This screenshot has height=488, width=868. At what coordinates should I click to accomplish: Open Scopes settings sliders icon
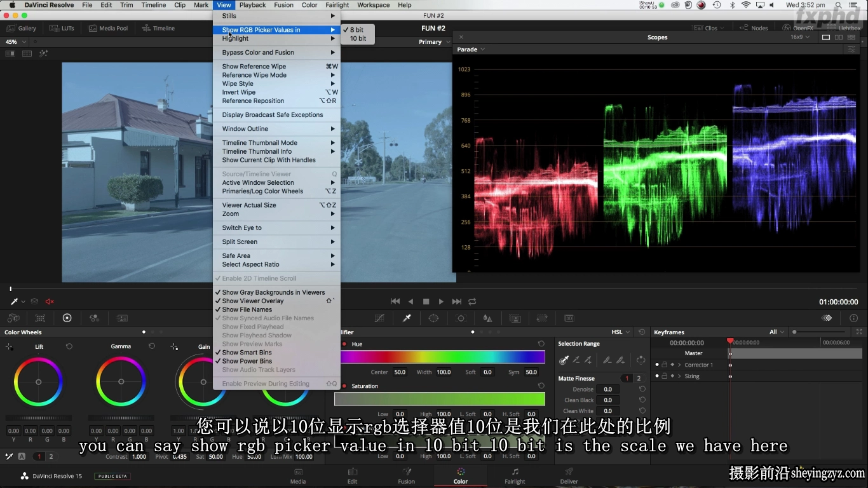point(851,49)
